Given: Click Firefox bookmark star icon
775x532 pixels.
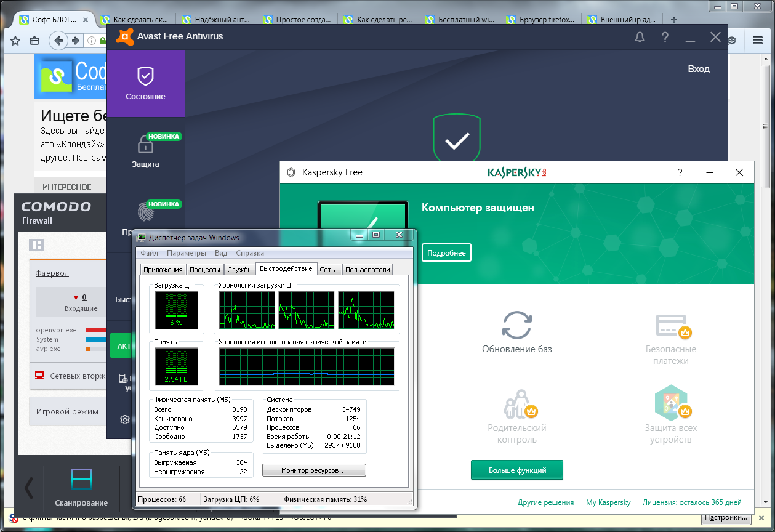Looking at the screenshot, I should pos(15,41).
